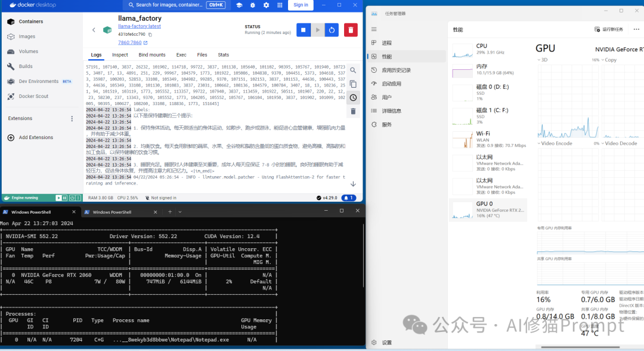Open 3D graph engine dropdown
The height and width of the screenshot is (351, 644).
[543, 60]
